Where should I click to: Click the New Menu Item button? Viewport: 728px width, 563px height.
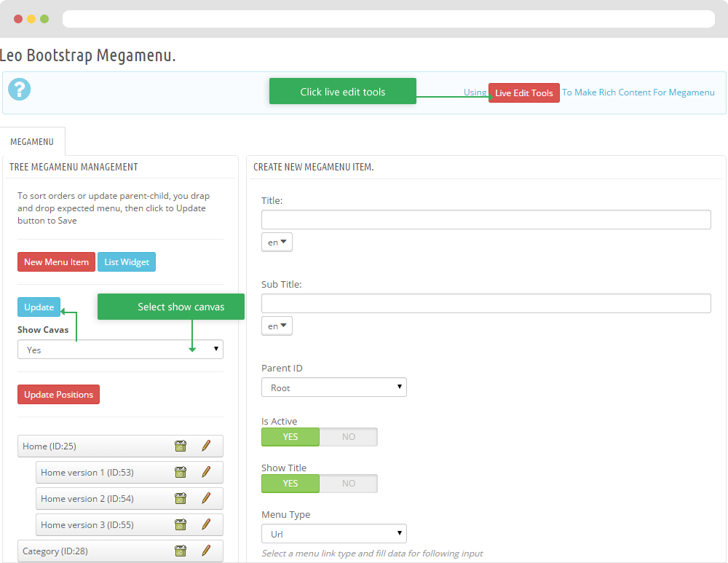[56, 262]
